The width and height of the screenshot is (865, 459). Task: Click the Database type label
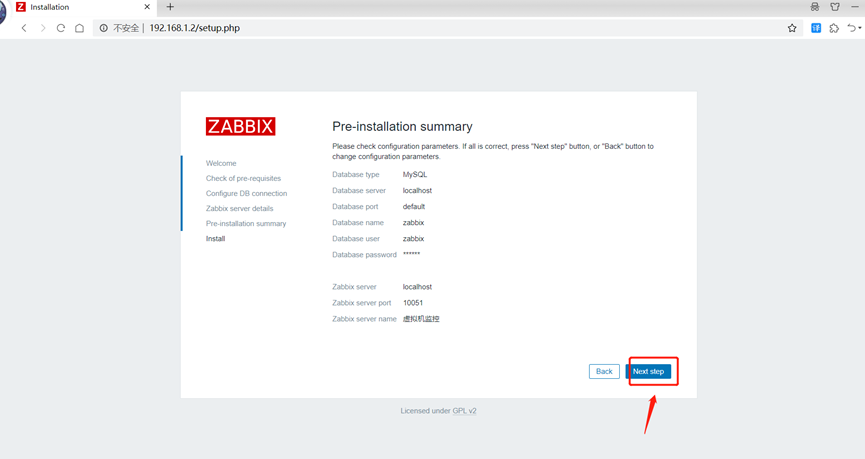pyautogui.click(x=356, y=174)
